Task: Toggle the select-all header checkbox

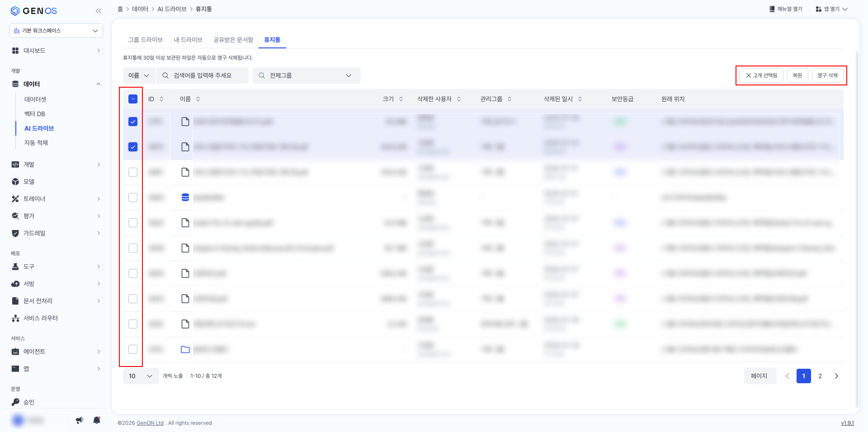Action: (133, 99)
